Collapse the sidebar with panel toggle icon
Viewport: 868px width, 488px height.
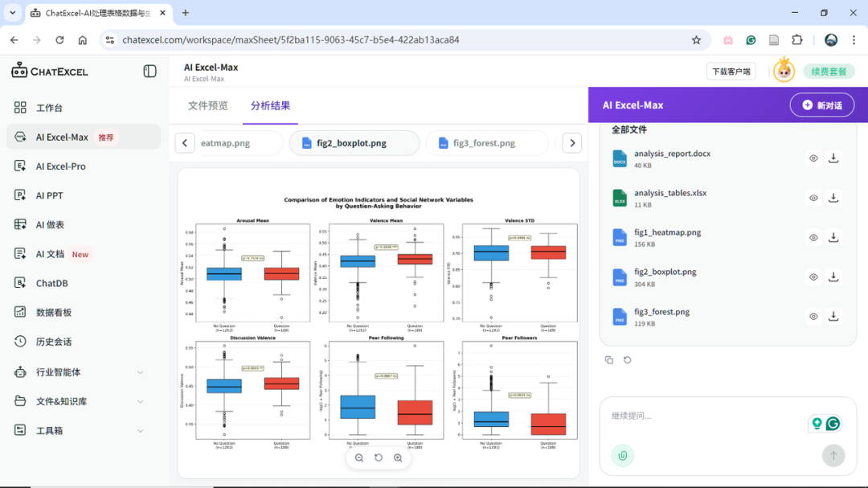click(149, 71)
